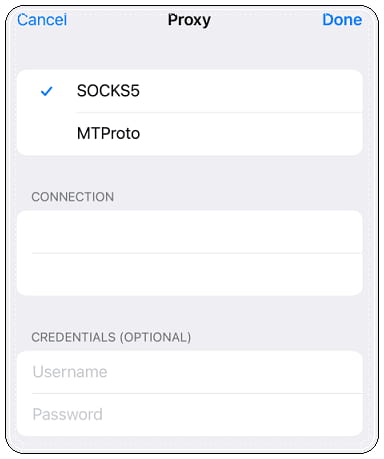
Task: Click the CREDENTIALS (OPTIONAL) section header
Action: 111,337
